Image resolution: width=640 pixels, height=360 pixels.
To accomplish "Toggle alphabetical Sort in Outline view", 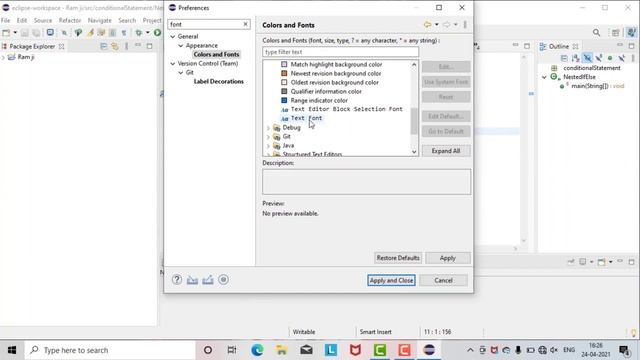I will [x=576, y=58].
